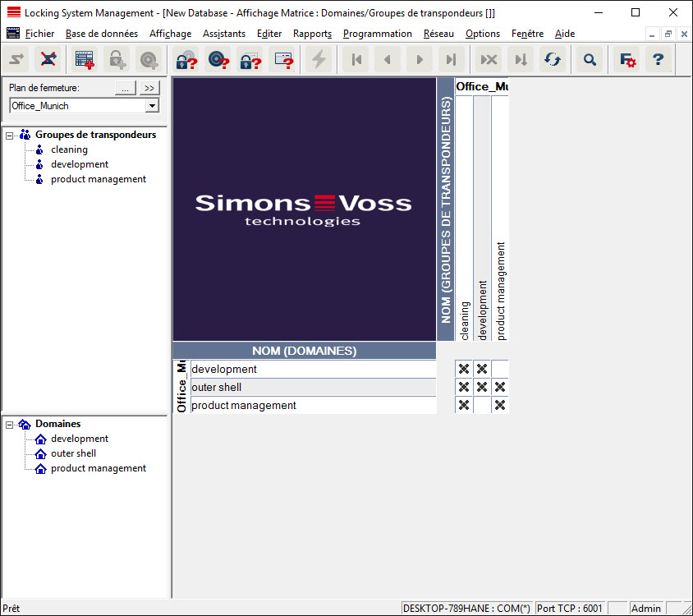The image size is (693, 616).
Task: Click the read transponder icon
Action: pyautogui.click(x=218, y=59)
